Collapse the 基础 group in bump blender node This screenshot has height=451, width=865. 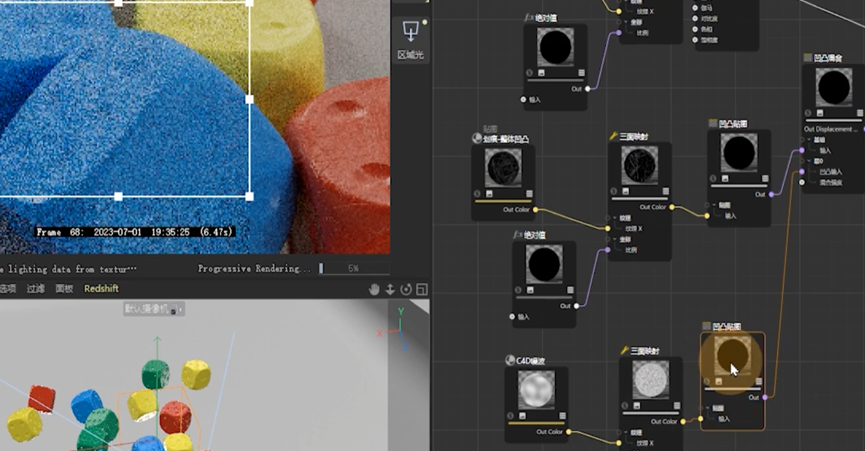click(808, 140)
